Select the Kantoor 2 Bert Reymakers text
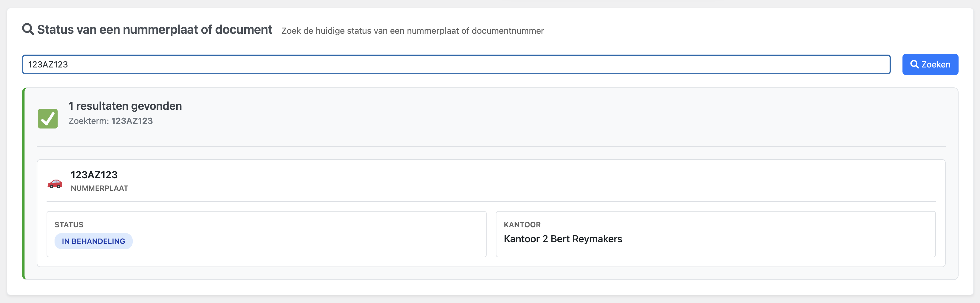 [x=563, y=239]
